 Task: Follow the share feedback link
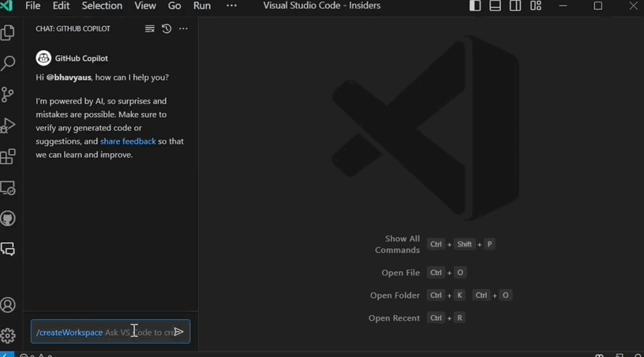[128, 141]
